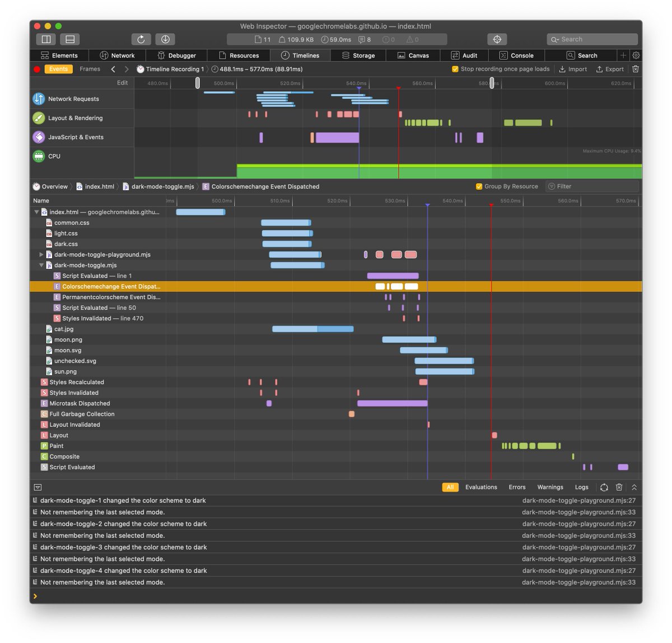Click the left timeline selection handle
Screen dimensions: 672x643
click(x=198, y=83)
